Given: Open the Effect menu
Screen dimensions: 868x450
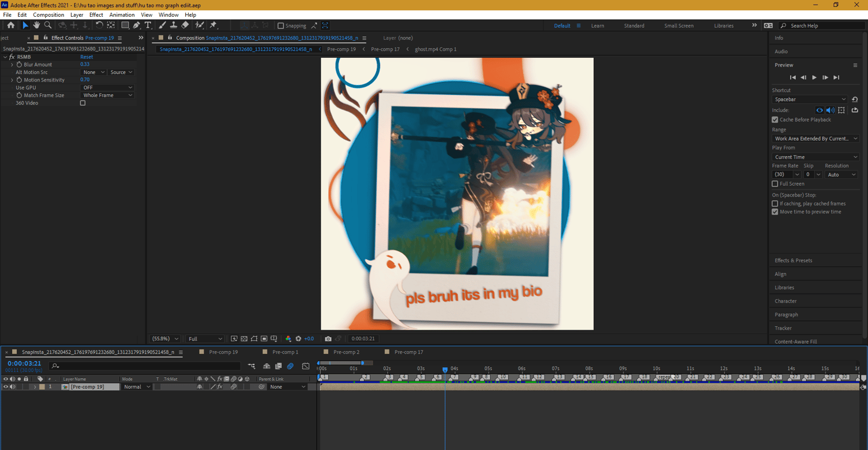Looking at the screenshot, I should 96,15.
